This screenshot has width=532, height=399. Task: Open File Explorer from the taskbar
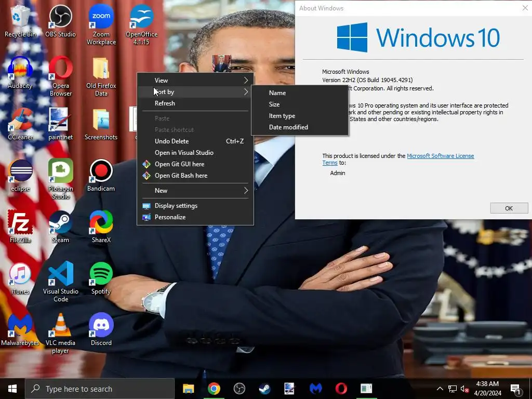[188, 389]
